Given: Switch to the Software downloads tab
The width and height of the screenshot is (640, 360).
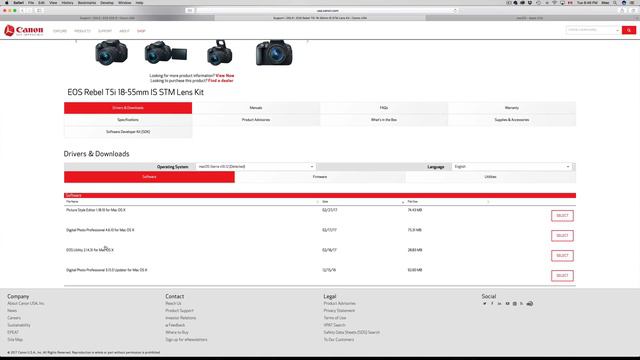Looking at the screenshot, I should (149, 177).
